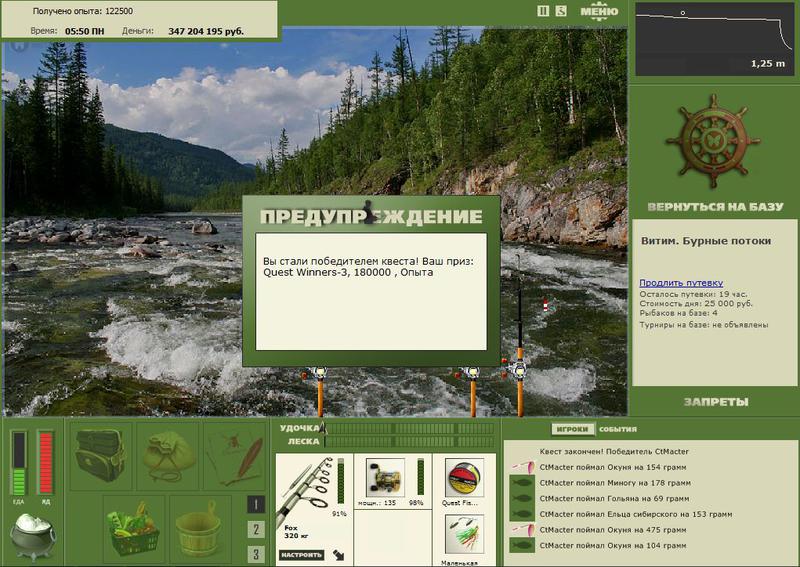Click the Quest Fis... fishing line spool
This screenshot has height=567, width=800.
coord(464,478)
